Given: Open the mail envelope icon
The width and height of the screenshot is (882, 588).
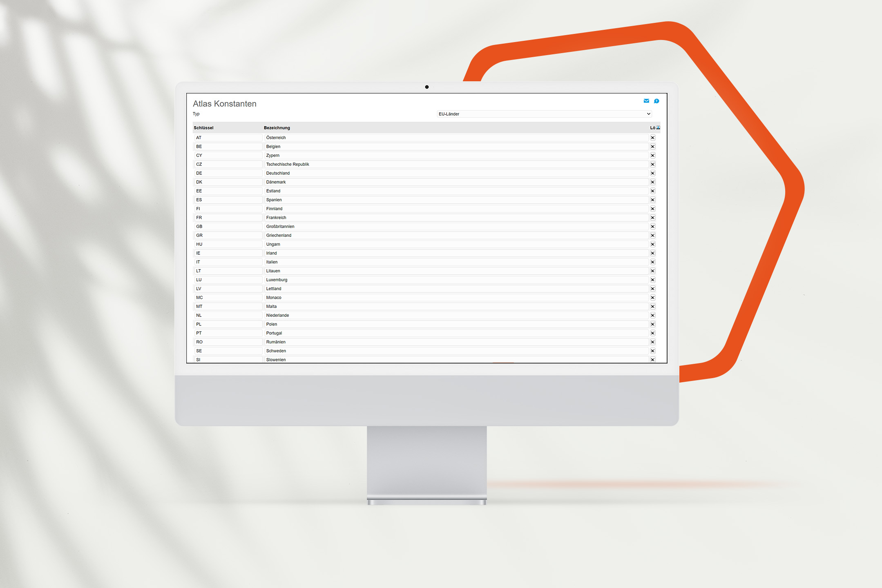Looking at the screenshot, I should (x=646, y=101).
